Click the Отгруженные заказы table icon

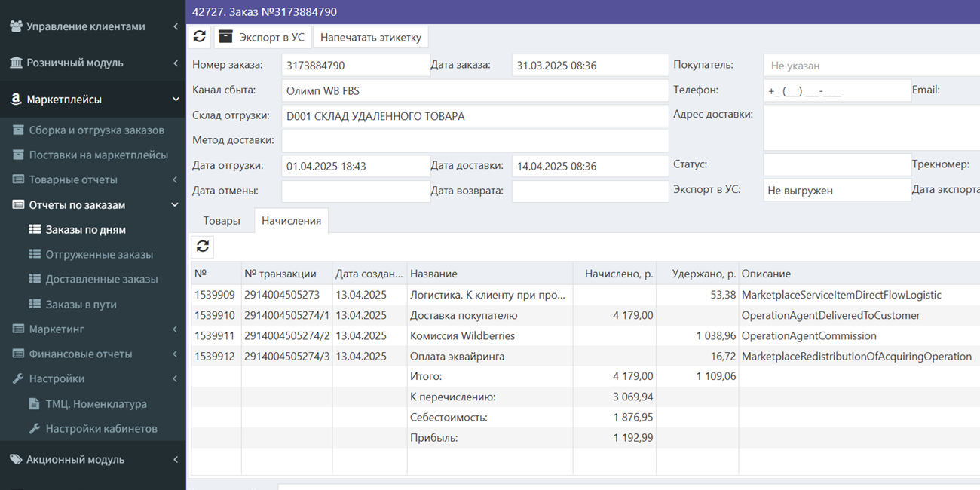click(35, 254)
